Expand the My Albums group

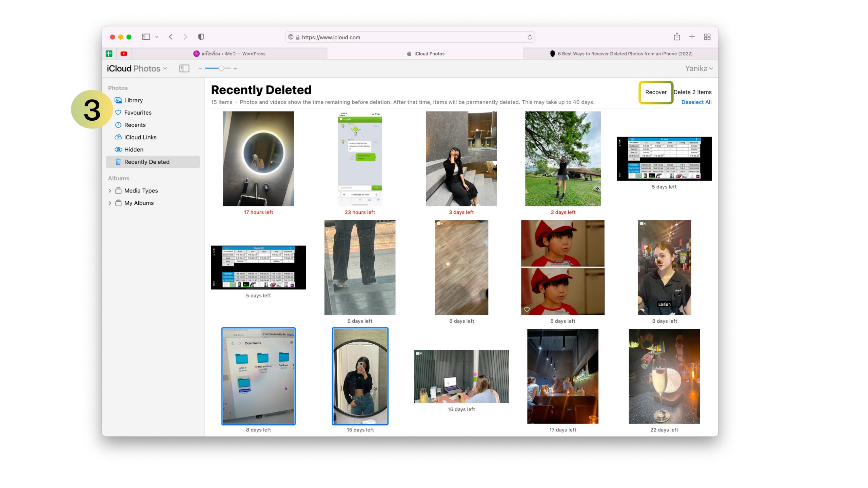[110, 203]
